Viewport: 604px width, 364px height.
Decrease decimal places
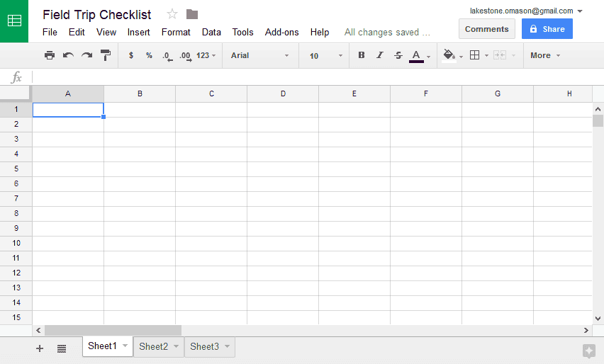[167, 56]
